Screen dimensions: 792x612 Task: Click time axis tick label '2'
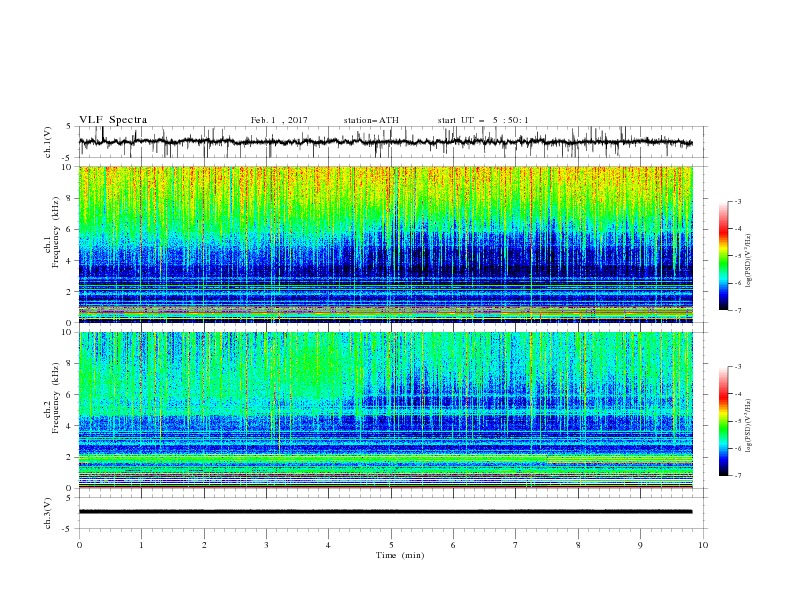(x=204, y=545)
